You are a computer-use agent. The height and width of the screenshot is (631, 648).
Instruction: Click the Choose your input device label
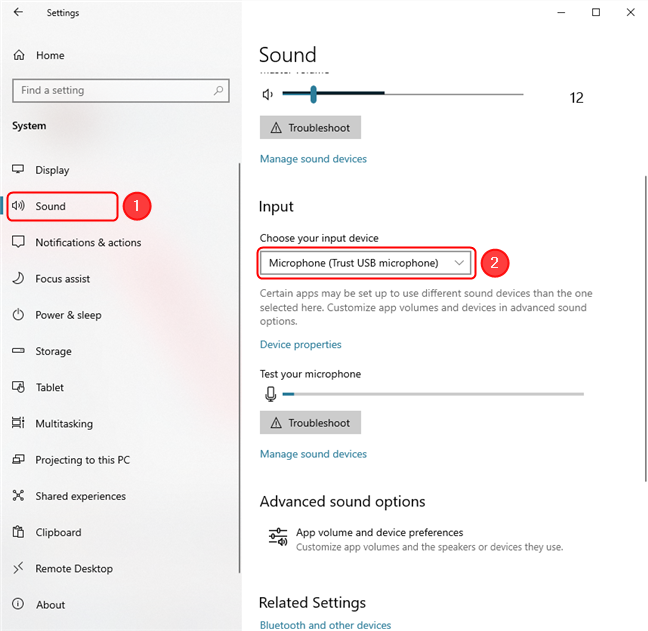(319, 238)
